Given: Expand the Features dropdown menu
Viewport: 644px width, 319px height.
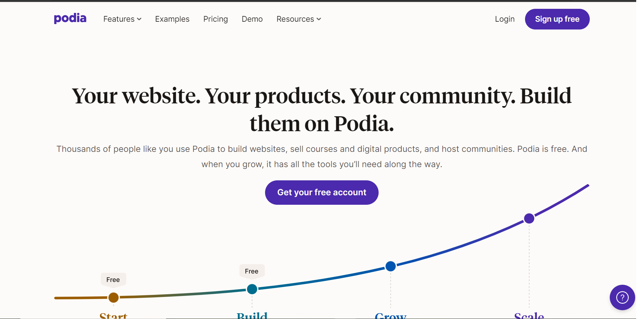Looking at the screenshot, I should pyautogui.click(x=122, y=19).
